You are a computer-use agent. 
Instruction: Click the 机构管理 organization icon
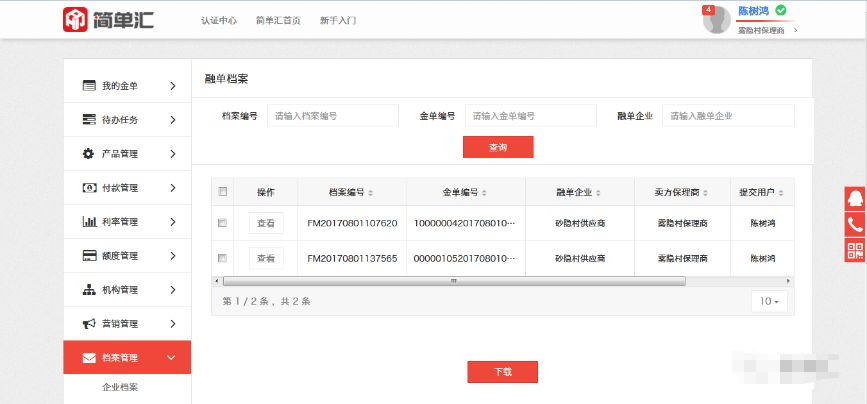pyautogui.click(x=89, y=290)
